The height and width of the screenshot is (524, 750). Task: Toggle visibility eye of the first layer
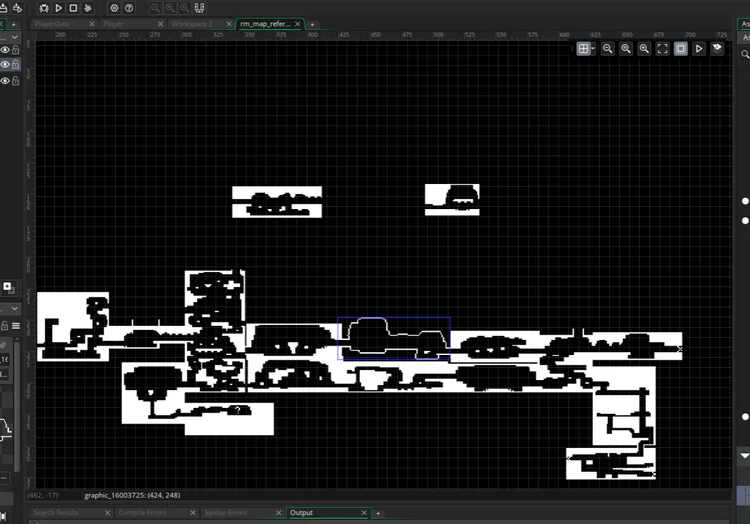click(x=5, y=50)
